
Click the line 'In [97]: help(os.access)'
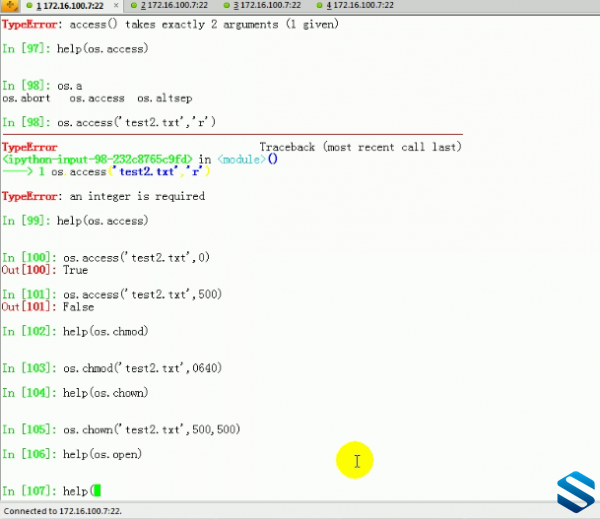pyautogui.click(x=75, y=49)
